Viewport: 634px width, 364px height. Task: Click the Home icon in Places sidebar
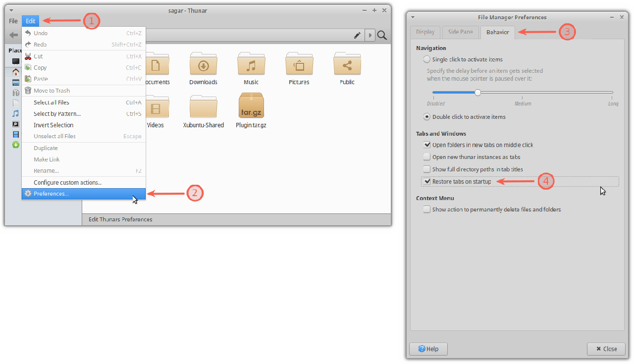[x=16, y=72]
